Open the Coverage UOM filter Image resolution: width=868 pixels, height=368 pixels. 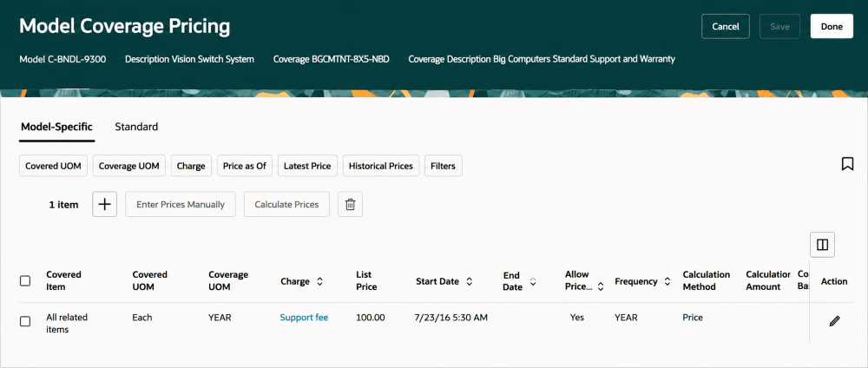[129, 166]
